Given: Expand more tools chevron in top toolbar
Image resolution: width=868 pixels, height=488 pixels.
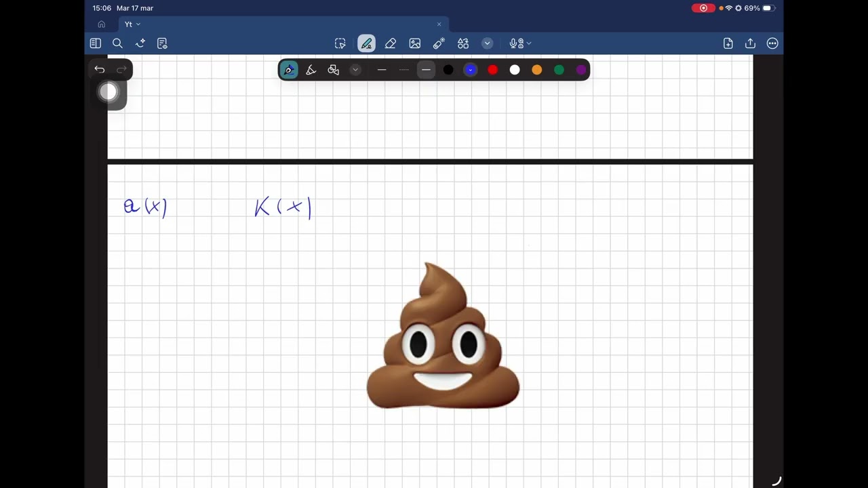Looking at the screenshot, I should (487, 43).
